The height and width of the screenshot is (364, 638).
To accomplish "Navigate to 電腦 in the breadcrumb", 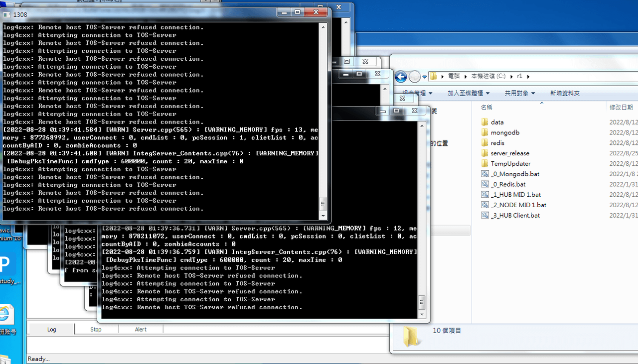I will point(454,76).
